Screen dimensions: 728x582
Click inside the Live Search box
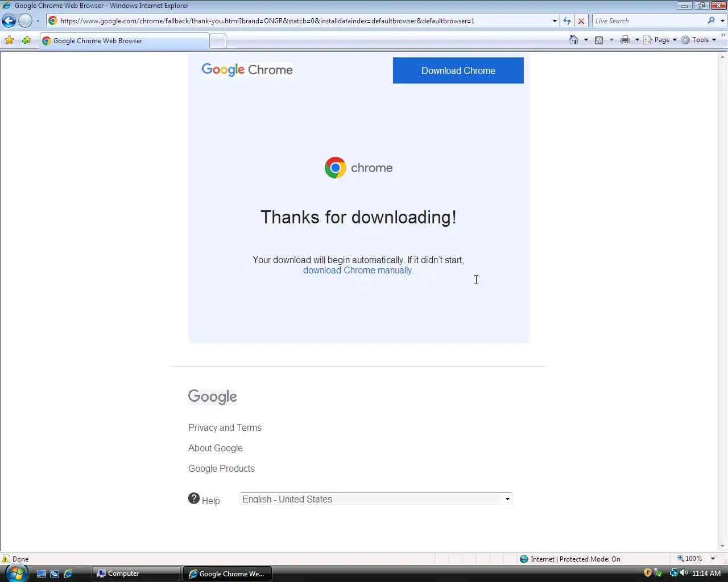(650, 21)
